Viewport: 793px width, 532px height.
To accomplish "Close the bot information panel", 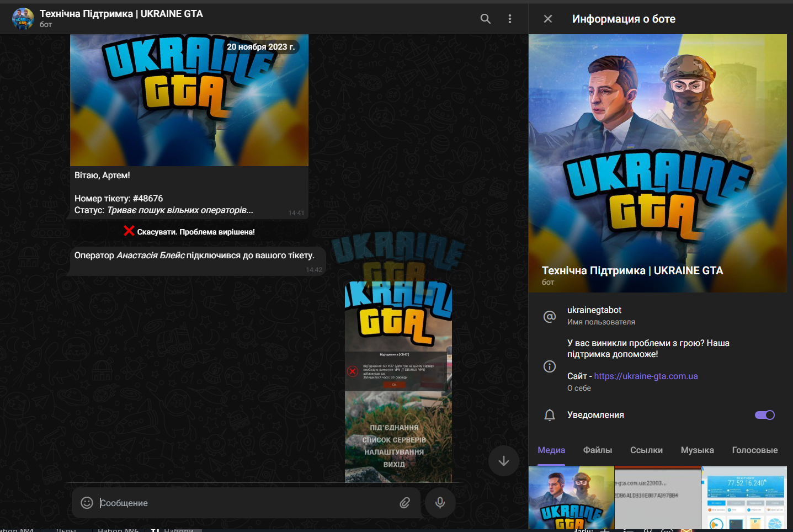I will pyautogui.click(x=548, y=19).
